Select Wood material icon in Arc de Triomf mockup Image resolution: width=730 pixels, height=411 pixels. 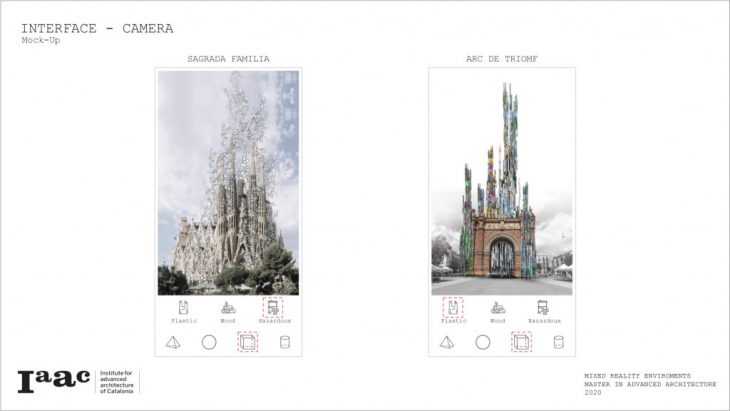coord(498,308)
